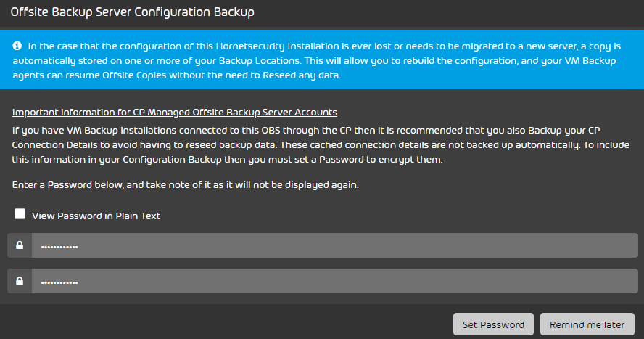Click the 'View Password in Plain Text' label
The image size is (644, 339).
click(x=96, y=216)
